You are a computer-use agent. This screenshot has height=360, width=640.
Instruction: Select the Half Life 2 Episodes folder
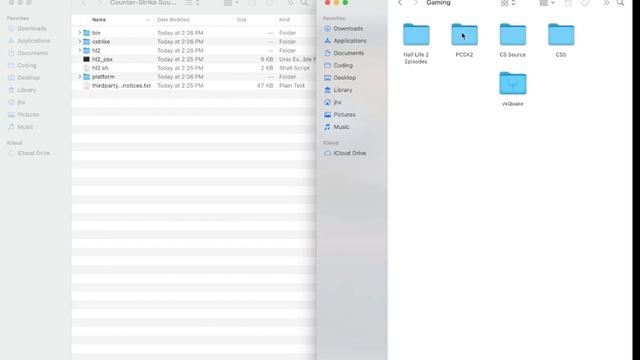coord(416,35)
